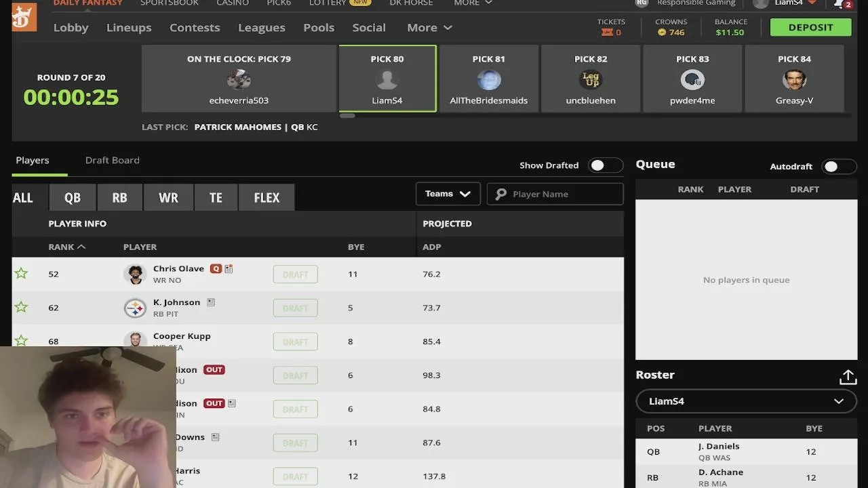Click DRAFT on the row with ADP 137.8
Viewport: 868px width, 488px height.
[295, 476]
